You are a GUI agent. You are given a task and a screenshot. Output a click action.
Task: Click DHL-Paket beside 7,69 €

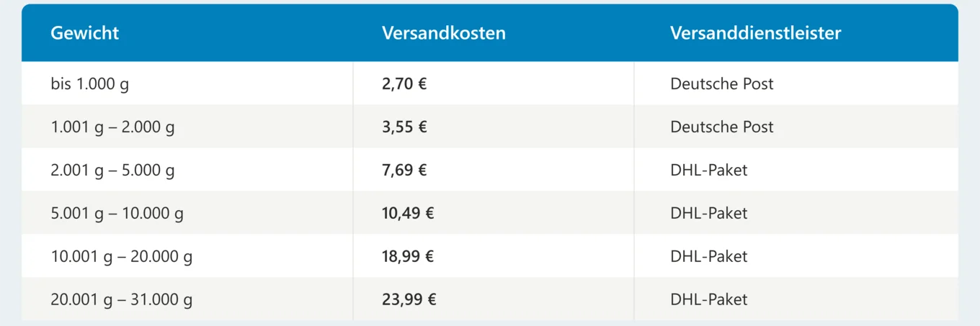(709, 170)
